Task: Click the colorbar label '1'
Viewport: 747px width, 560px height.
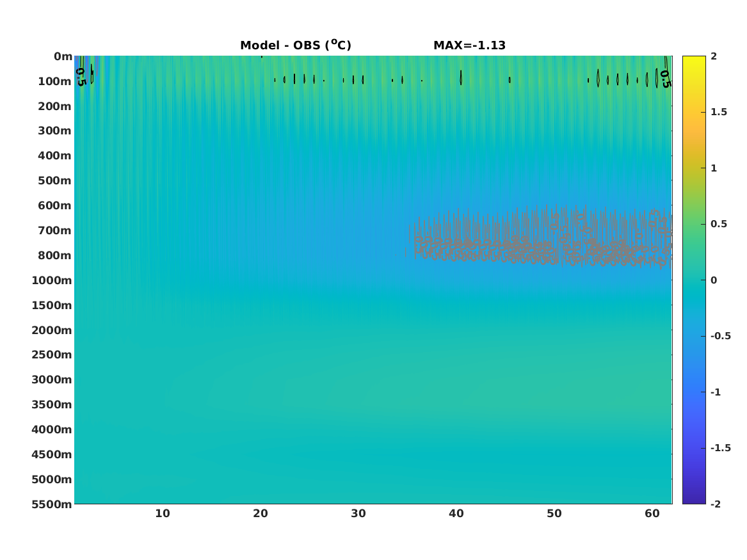Action: point(714,168)
